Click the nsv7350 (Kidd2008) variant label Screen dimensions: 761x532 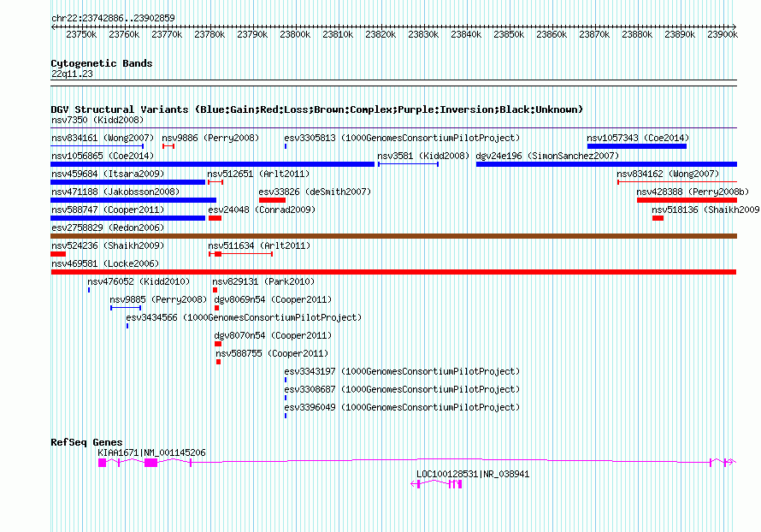coord(97,120)
